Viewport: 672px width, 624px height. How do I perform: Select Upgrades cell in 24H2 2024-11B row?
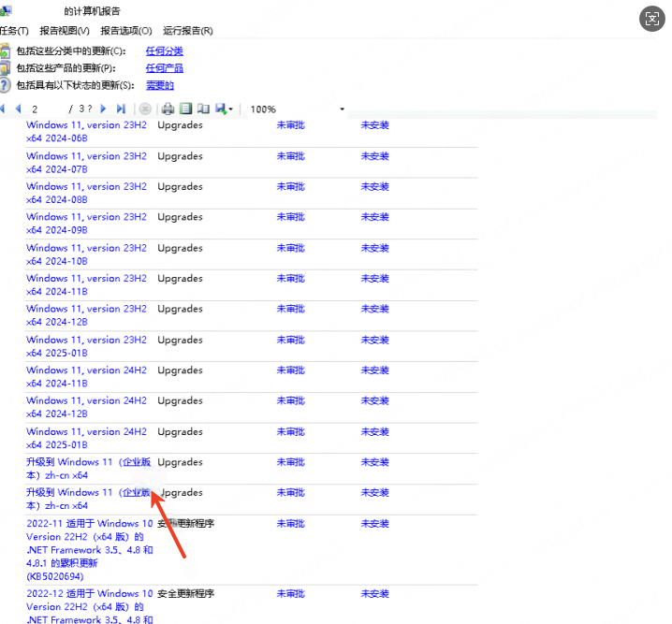[180, 370]
